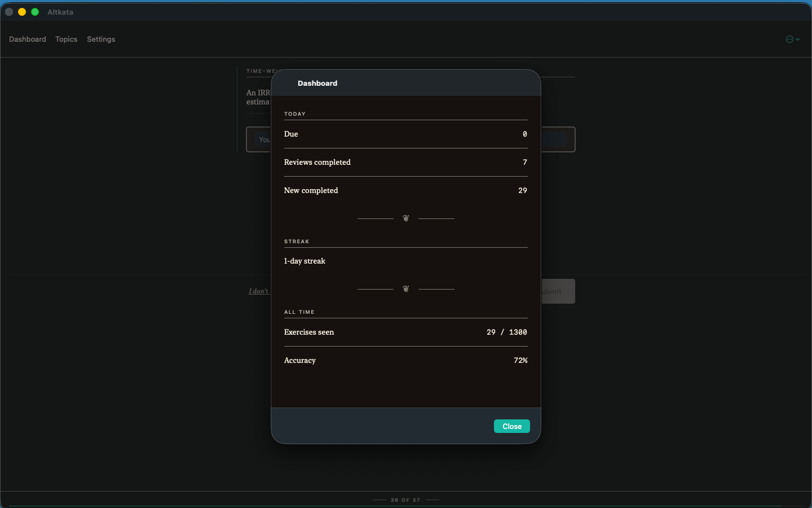Open the Dashboard menu item
The height and width of the screenshot is (508, 812).
(x=28, y=39)
